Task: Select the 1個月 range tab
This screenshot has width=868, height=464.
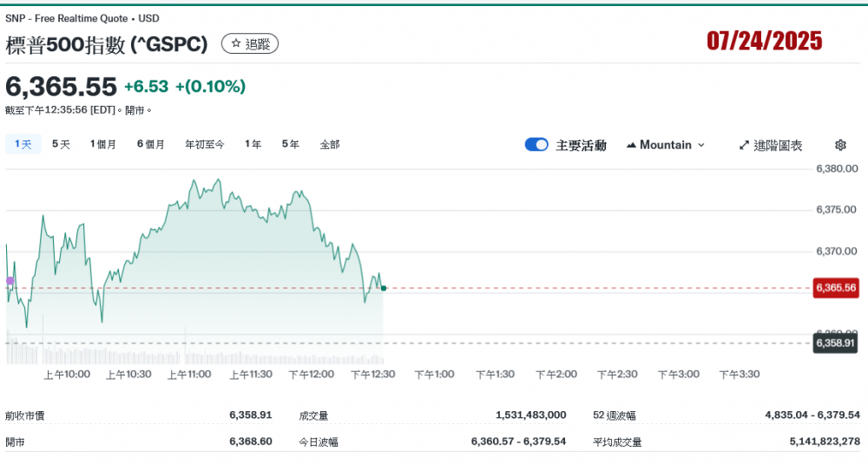Action: tap(103, 144)
